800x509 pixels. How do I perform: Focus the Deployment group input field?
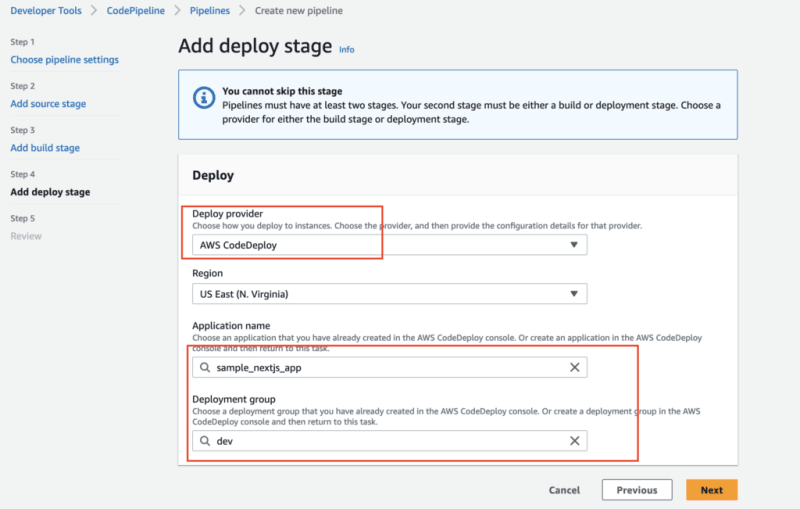[x=389, y=441]
